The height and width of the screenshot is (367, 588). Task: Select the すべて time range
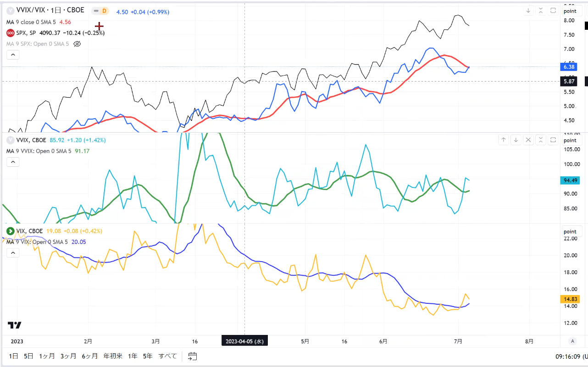(x=167, y=356)
